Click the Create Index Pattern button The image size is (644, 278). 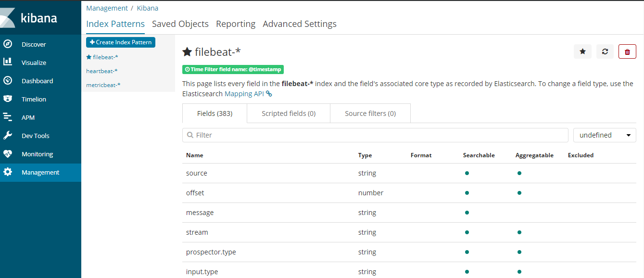click(121, 42)
